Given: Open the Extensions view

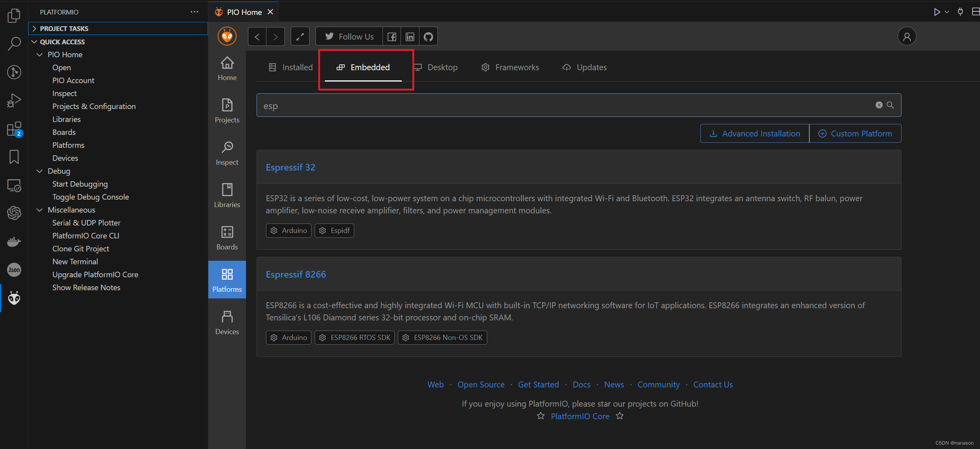Looking at the screenshot, I should (x=14, y=129).
